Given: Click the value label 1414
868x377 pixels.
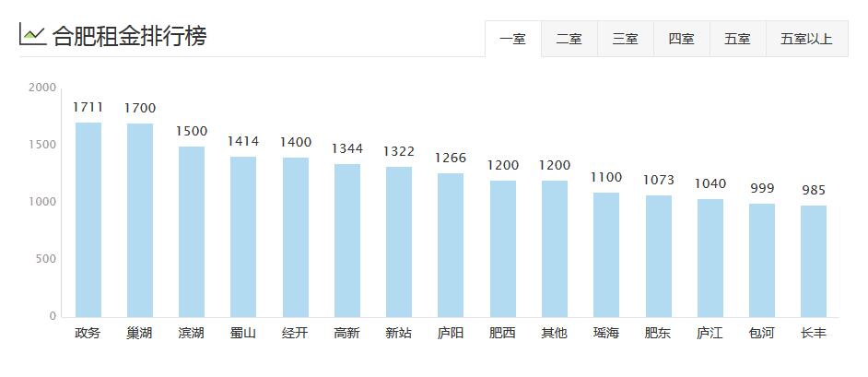Looking at the screenshot, I should tap(243, 141).
